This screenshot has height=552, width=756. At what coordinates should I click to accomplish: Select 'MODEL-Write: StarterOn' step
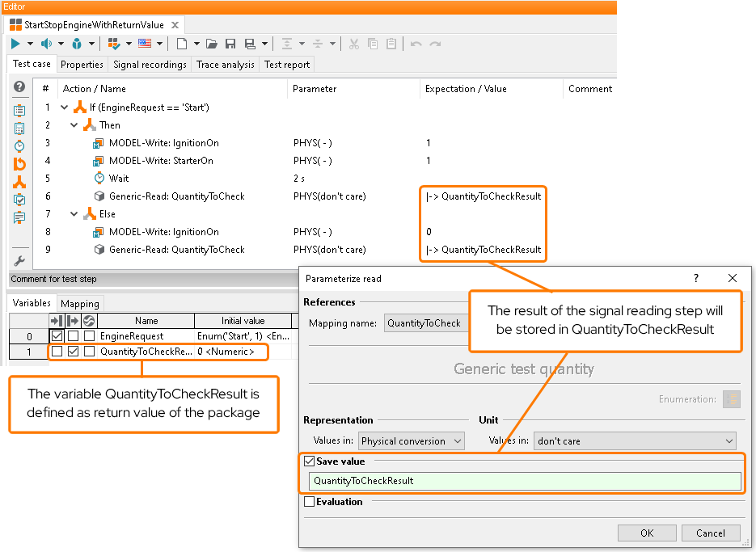click(161, 161)
